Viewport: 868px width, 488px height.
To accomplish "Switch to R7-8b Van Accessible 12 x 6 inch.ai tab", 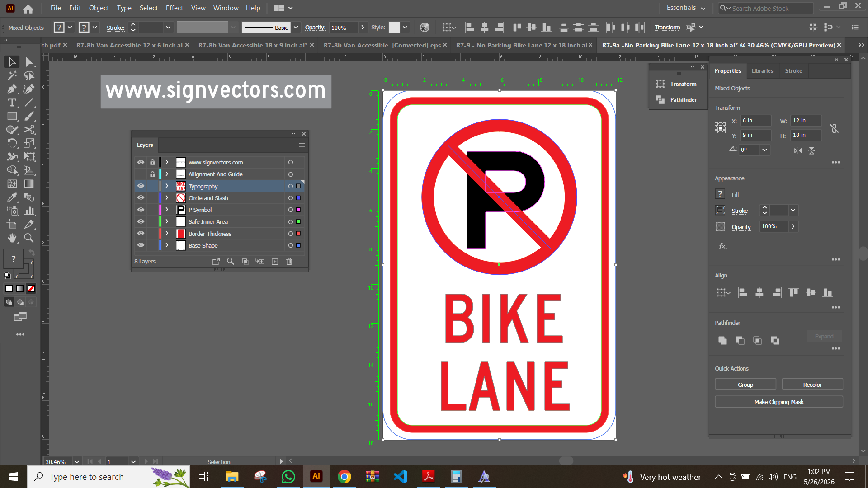I will coord(129,45).
